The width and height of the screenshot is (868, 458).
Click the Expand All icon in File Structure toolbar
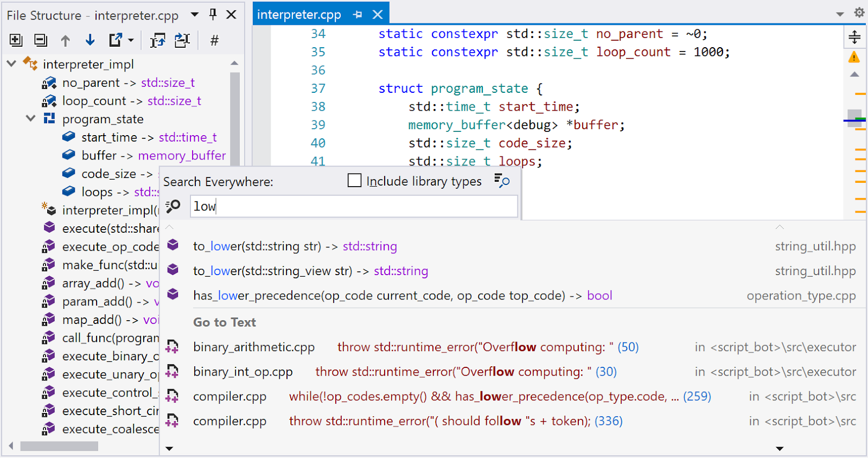(16, 40)
